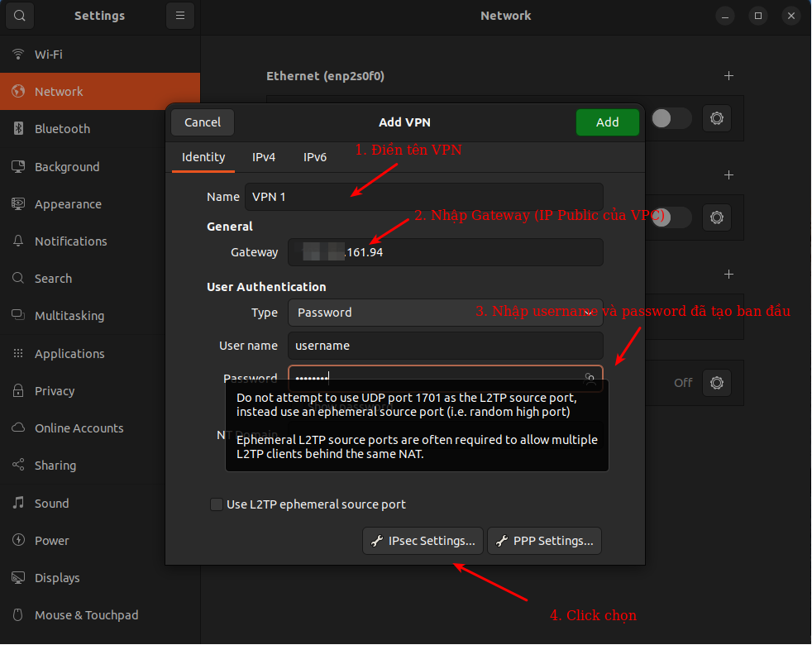Click the green Add button
812x645 pixels.
click(x=607, y=122)
